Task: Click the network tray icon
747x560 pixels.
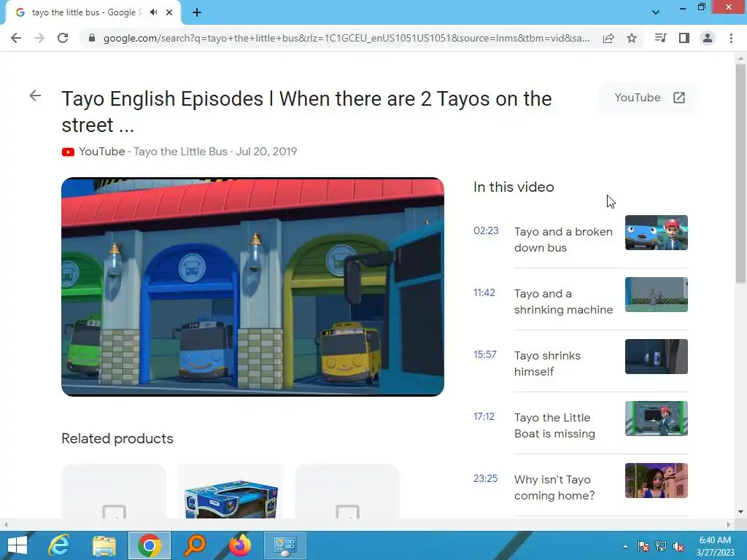Action: 661,546
